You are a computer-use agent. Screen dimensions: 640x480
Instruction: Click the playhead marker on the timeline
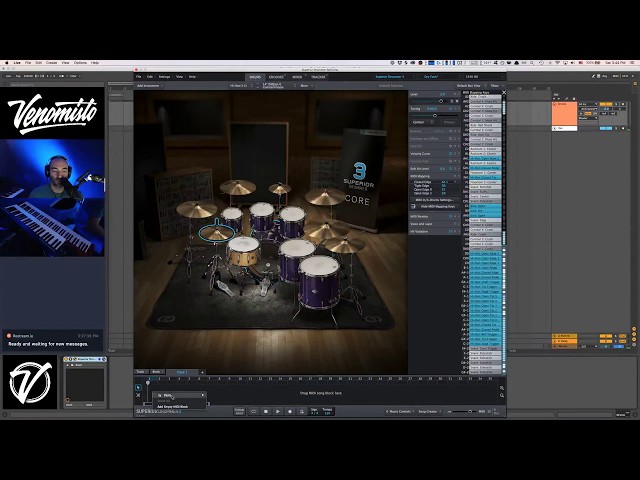tap(148, 382)
